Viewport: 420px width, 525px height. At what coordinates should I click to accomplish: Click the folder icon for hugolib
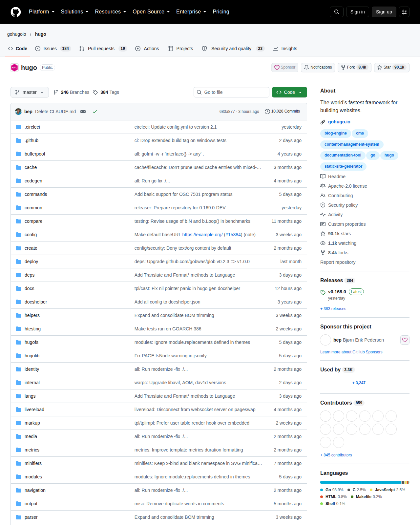pos(19,356)
